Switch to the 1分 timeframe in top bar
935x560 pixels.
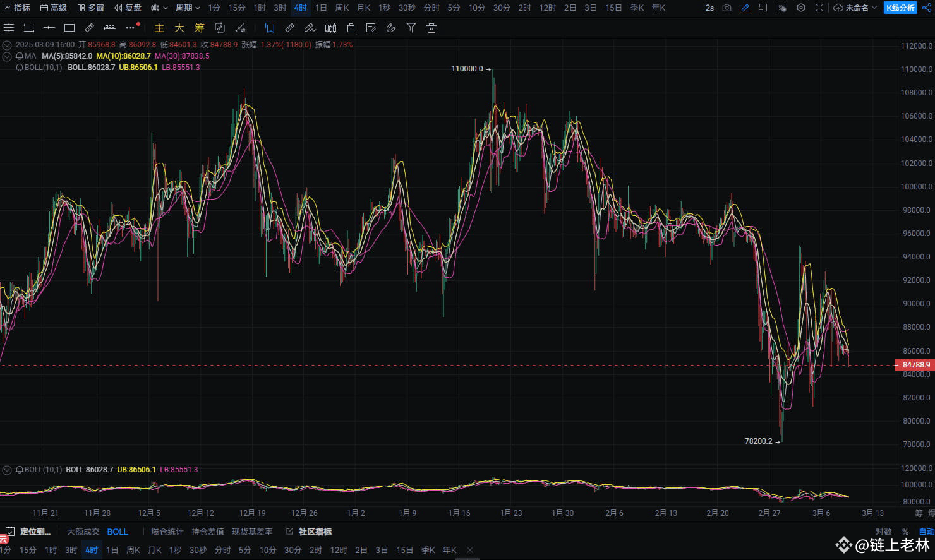point(214,8)
